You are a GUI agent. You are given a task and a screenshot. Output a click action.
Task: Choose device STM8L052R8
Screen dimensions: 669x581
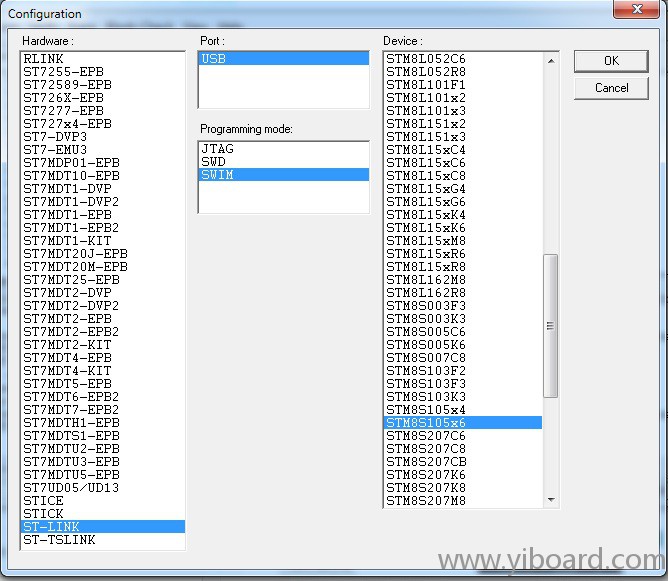(x=463, y=72)
